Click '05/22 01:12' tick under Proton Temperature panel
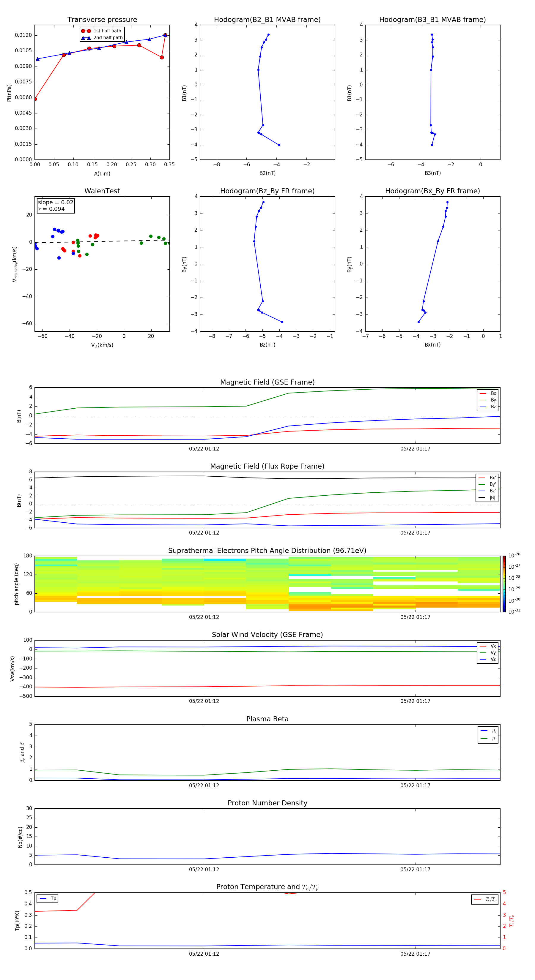Viewport: 535px width, 980px height. coord(204,954)
